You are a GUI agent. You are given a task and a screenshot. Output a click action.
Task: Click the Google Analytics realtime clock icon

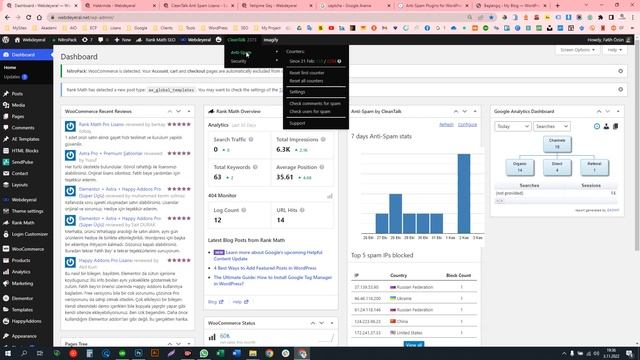(597, 126)
